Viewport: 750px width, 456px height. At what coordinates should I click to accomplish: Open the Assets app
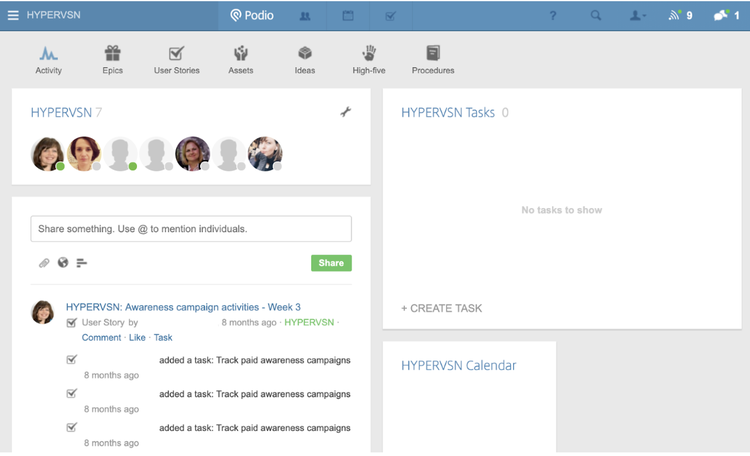point(241,60)
